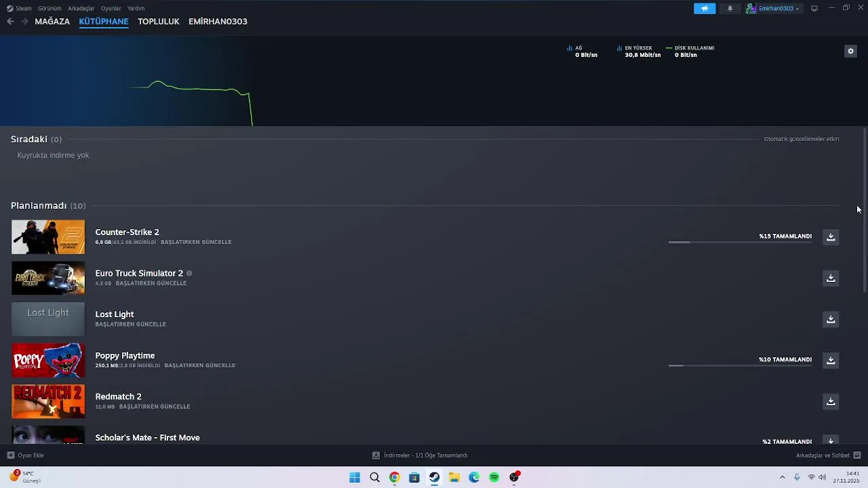
Task: Click the Planlanmadı section header
Action: click(48, 205)
